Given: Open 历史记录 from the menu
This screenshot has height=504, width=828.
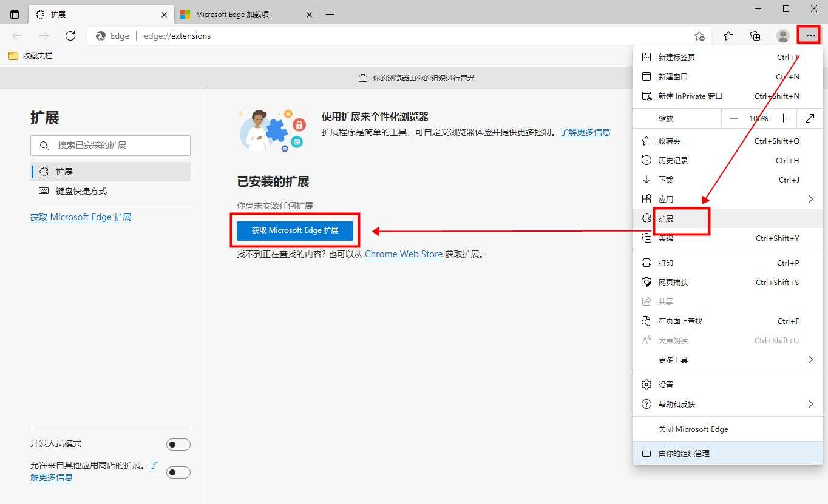Looking at the screenshot, I should tap(728, 160).
